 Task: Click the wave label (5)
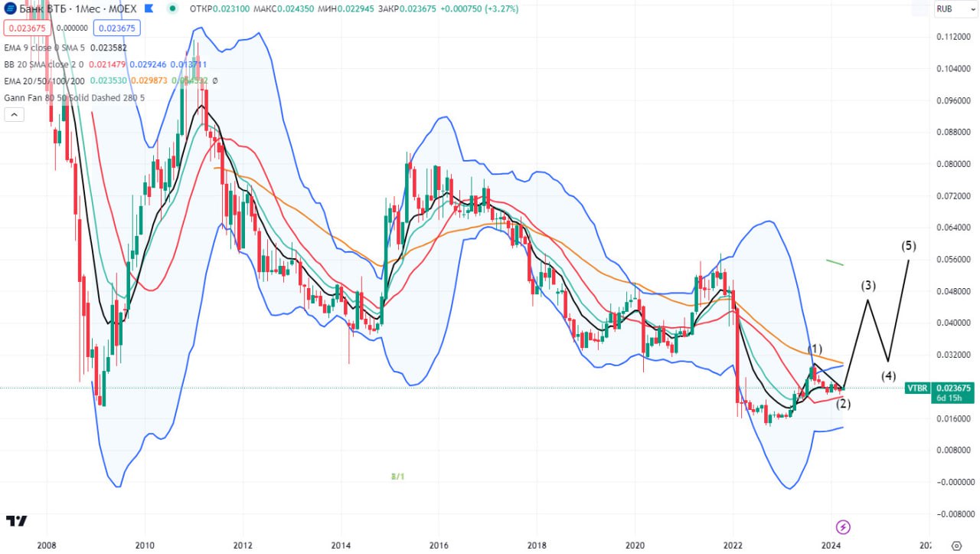pyautogui.click(x=908, y=246)
